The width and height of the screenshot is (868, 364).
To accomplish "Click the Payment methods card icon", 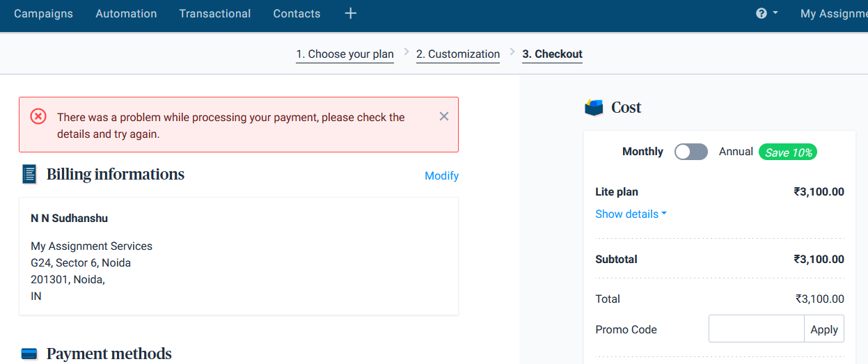I will (29, 354).
